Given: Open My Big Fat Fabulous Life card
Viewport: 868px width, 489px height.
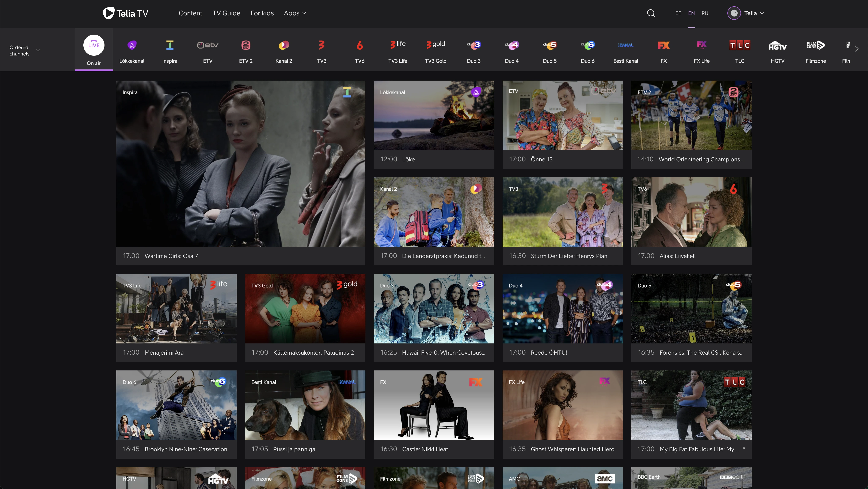Looking at the screenshot, I should [x=691, y=415].
